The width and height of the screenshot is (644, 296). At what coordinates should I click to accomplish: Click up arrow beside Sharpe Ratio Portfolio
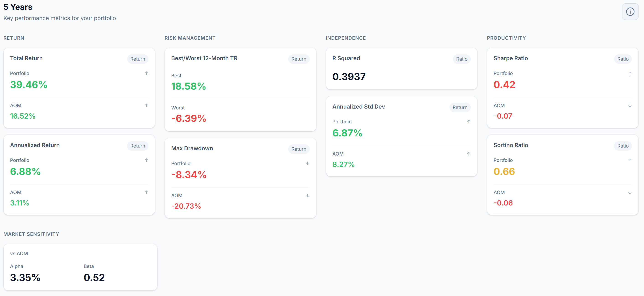pyautogui.click(x=630, y=73)
